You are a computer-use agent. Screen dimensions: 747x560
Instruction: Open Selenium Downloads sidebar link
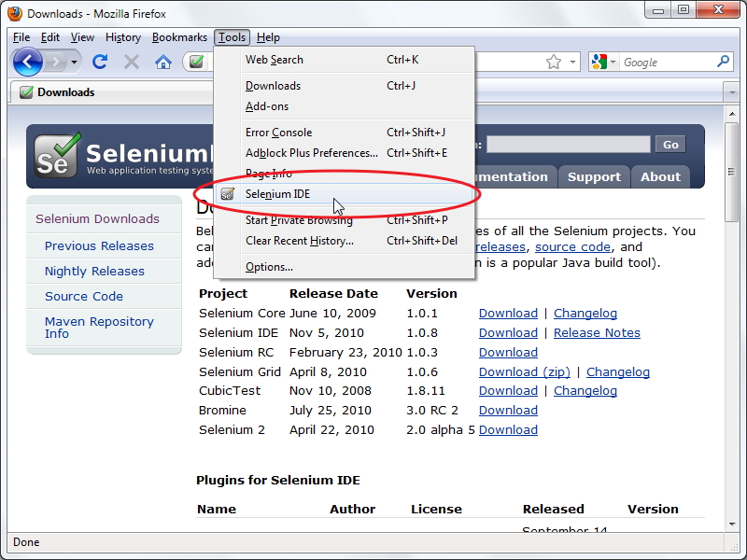[x=97, y=219]
